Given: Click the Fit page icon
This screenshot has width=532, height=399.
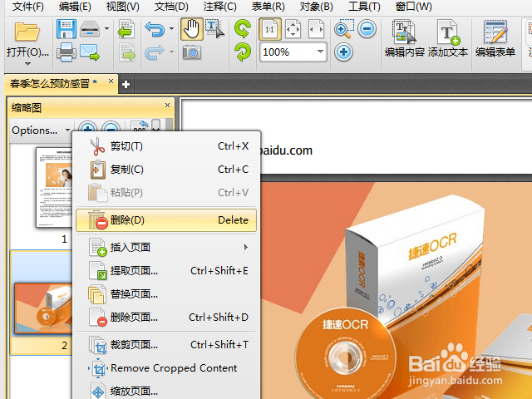Looking at the screenshot, I should click(293, 29).
